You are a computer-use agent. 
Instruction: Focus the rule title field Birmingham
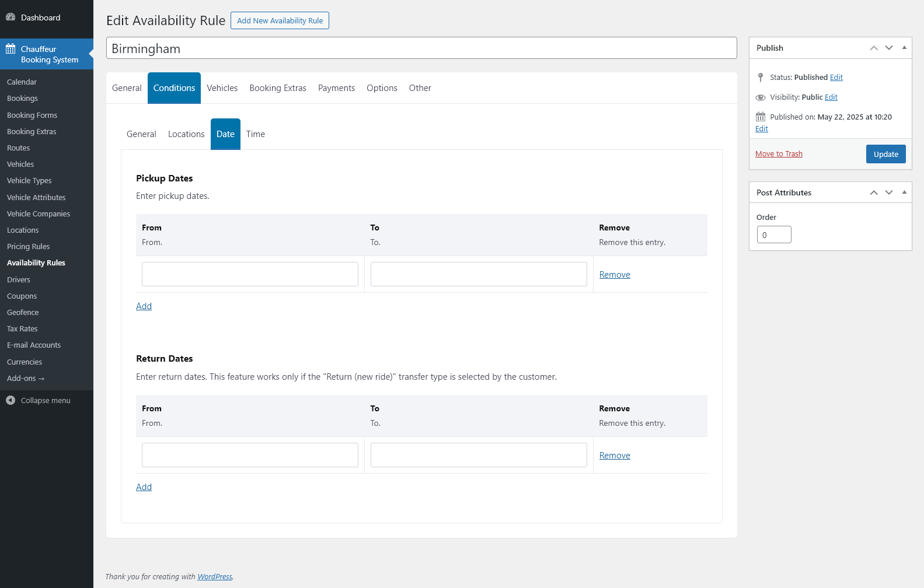pyautogui.click(x=421, y=48)
